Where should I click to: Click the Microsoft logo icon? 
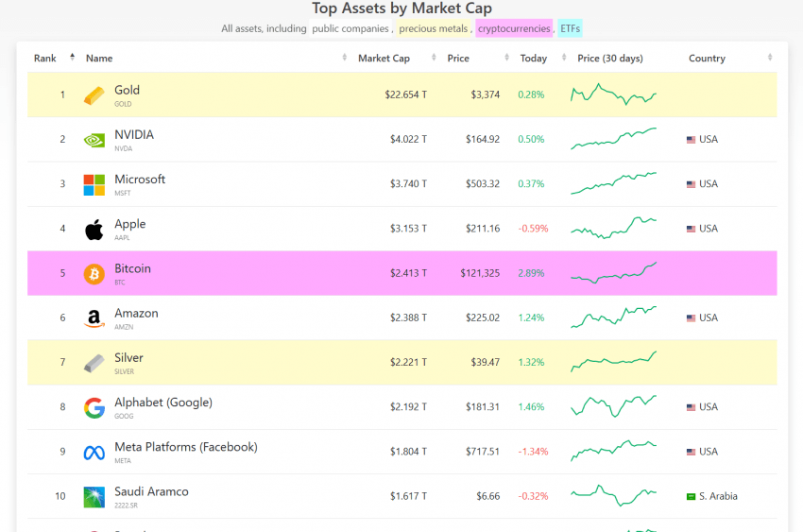94,184
